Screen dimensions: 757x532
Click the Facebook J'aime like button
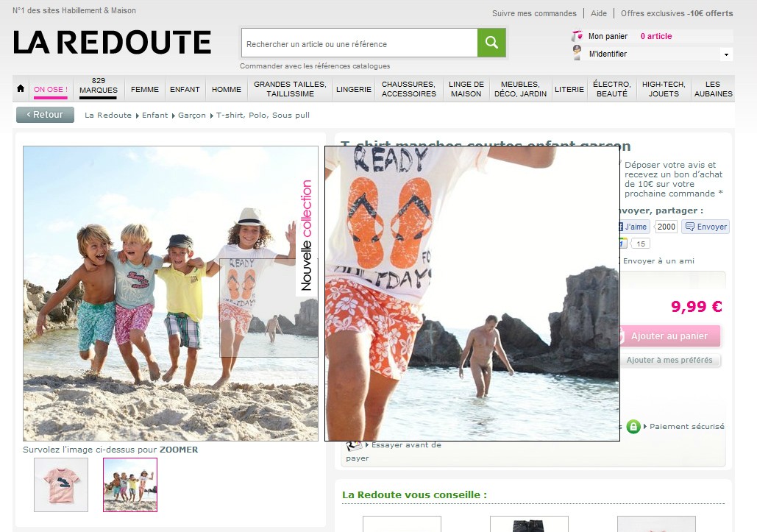636,227
